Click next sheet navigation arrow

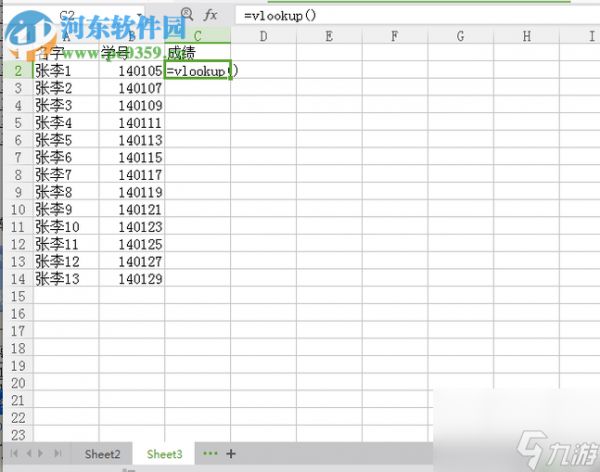coord(41,454)
